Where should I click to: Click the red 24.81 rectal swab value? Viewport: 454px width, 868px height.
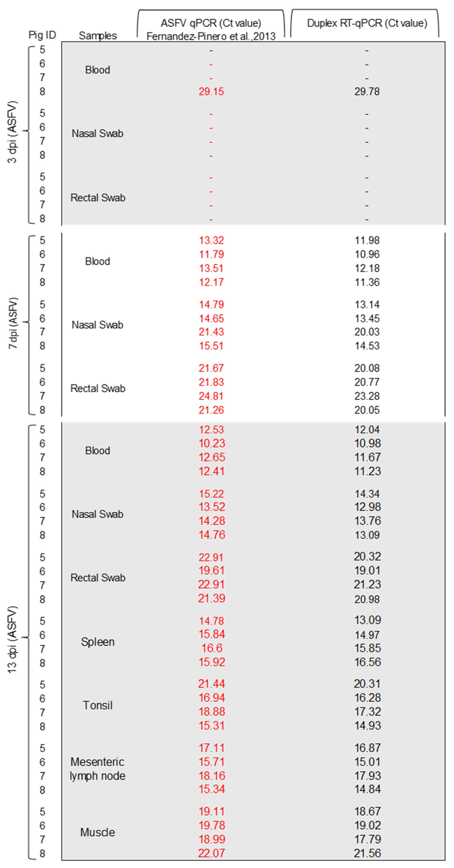point(211,396)
